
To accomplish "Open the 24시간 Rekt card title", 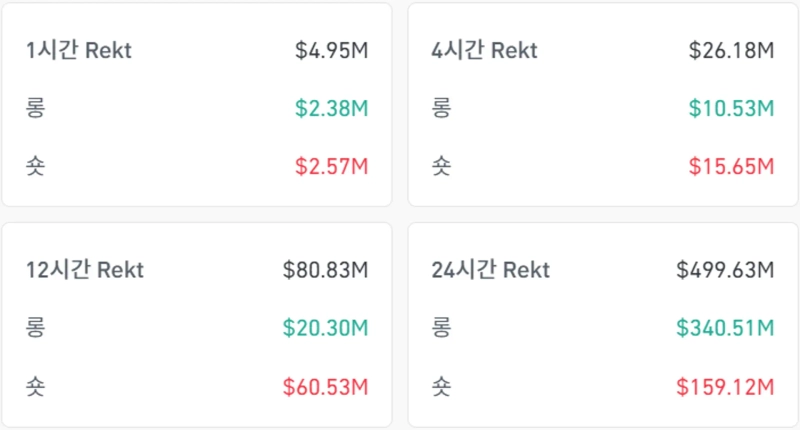I will tap(491, 270).
